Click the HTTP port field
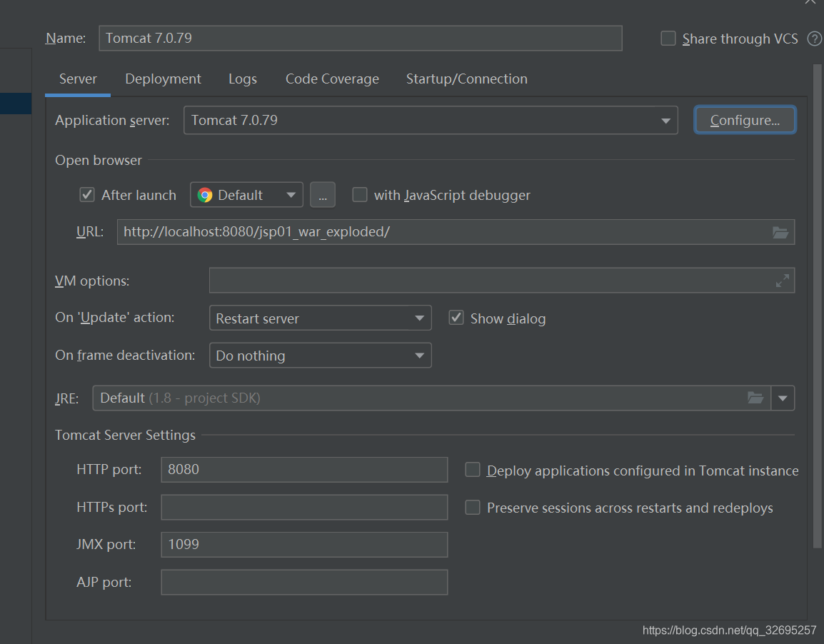The image size is (824, 644). [304, 470]
